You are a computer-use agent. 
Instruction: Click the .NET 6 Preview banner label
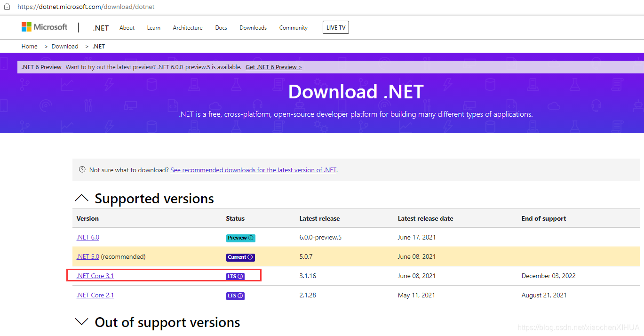pyautogui.click(x=41, y=67)
